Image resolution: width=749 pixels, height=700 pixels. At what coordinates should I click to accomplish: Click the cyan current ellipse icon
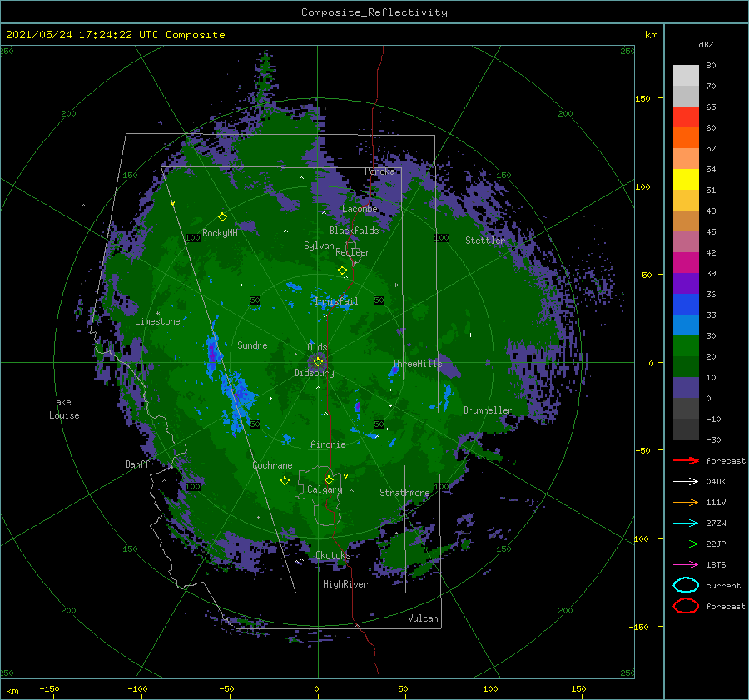coord(686,585)
